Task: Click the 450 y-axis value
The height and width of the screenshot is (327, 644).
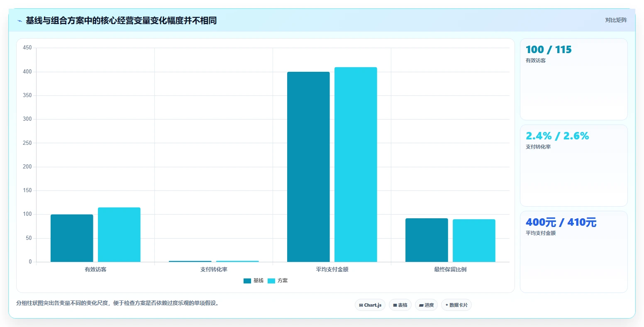Action: coord(27,48)
